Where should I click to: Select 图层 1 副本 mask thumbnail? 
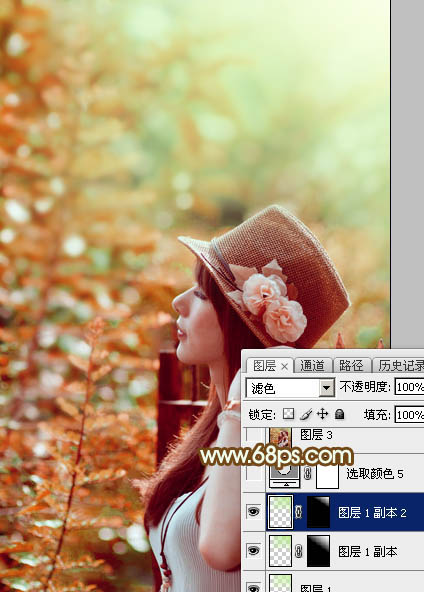tap(319, 551)
